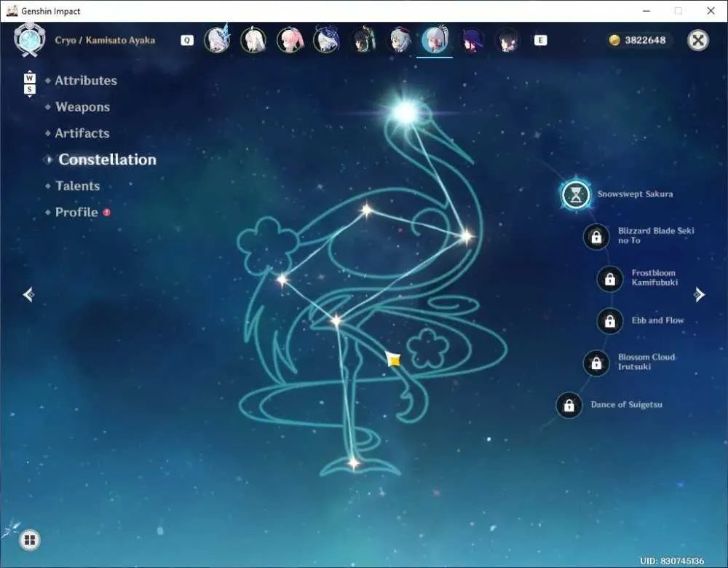Viewport: 728px width, 568px height.
Task: Open the Artifacts menu
Action: pyautogui.click(x=82, y=133)
